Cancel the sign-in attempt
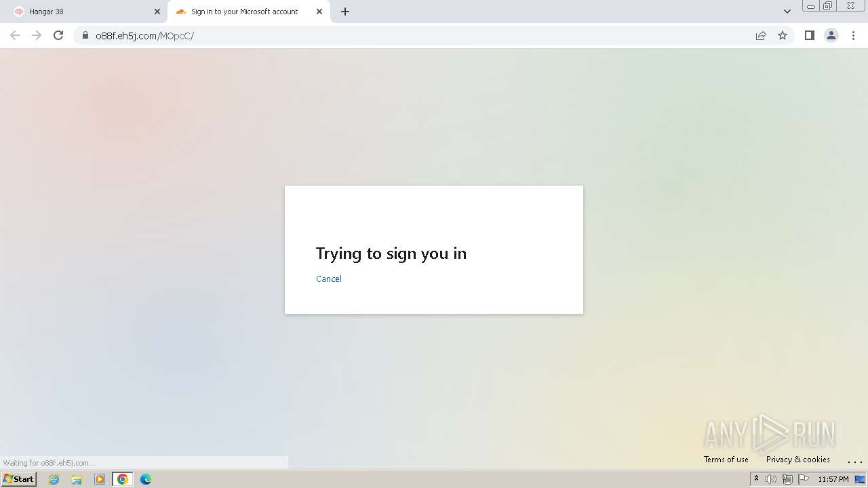This screenshot has height=488, width=868. click(x=329, y=279)
